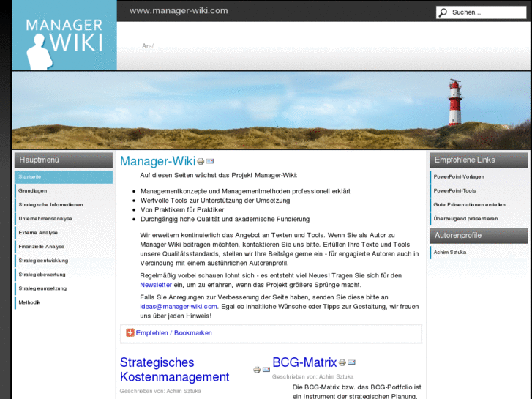Image resolution: width=532 pixels, height=399 pixels.
Task: Open Gute Präsentationen erstellen link
Action: (x=479, y=205)
